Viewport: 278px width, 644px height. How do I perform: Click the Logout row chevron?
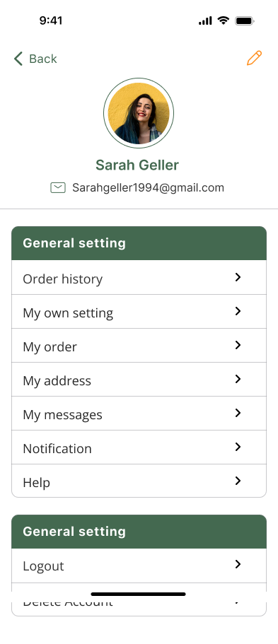coord(238,564)
